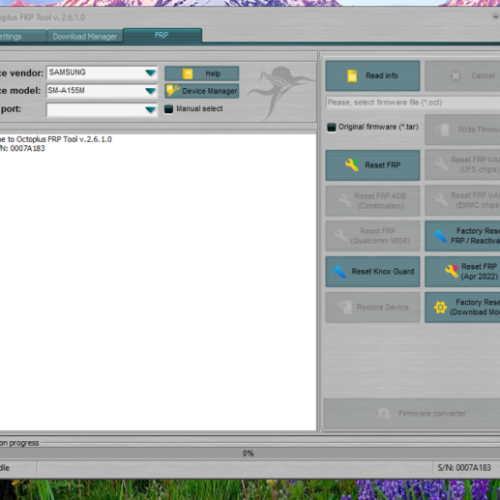Screen dimensions: 500x500
Task: Click the Reset FRP wrench icon
Action: [352, 165]
